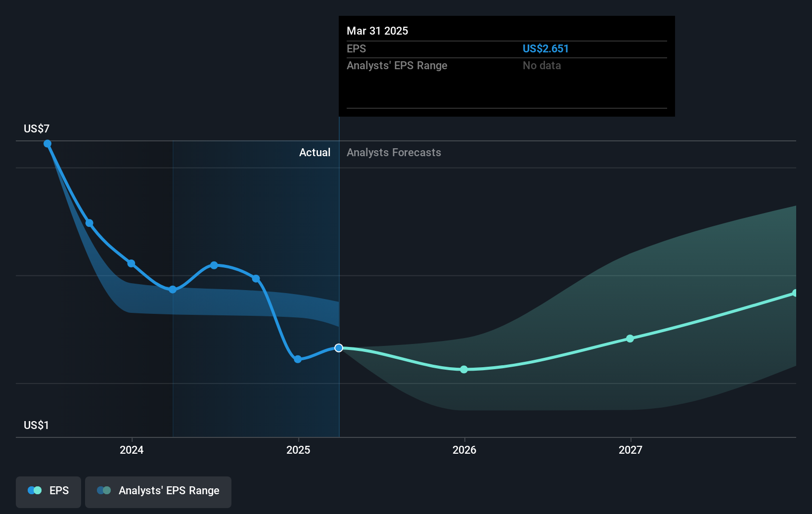Toggle Analysts' EPS Range legend button
The image size is (812, 514).
coord(158,491)
